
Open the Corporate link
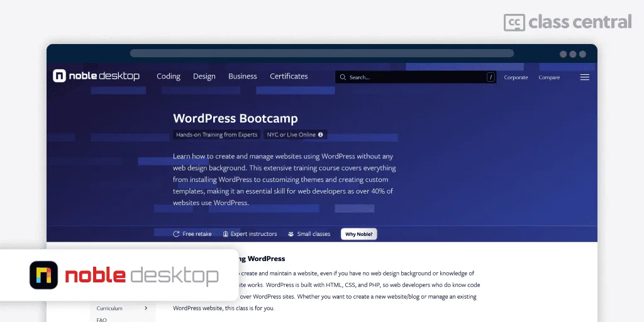click(x=516, y=77)
